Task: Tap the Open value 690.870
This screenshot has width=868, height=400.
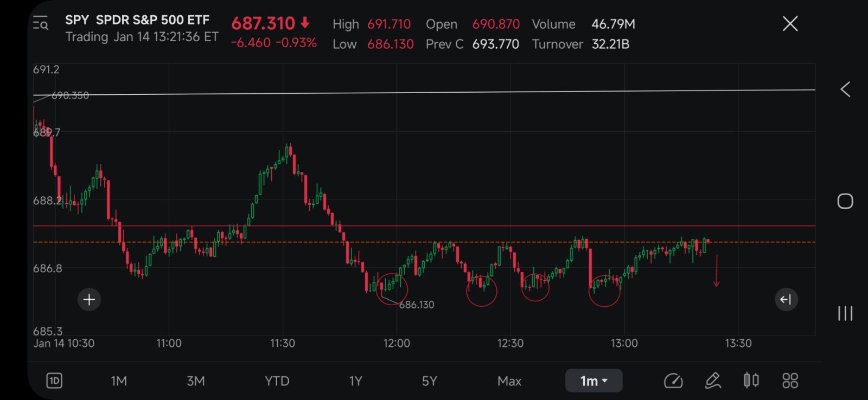Action: pyautogui.click(x=496, y=24)
